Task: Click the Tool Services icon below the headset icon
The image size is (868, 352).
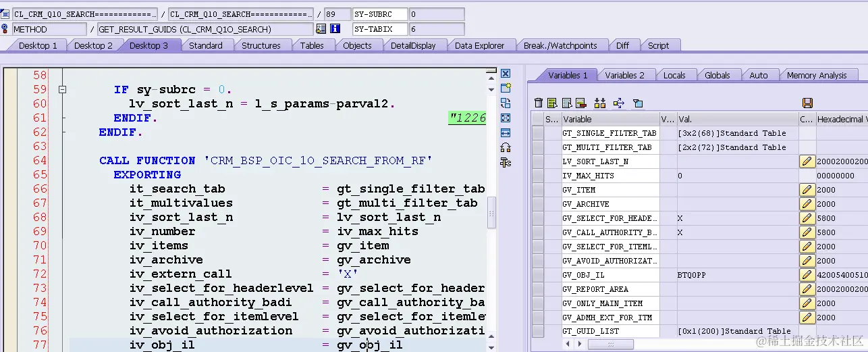Action: [x=505, y=162]
